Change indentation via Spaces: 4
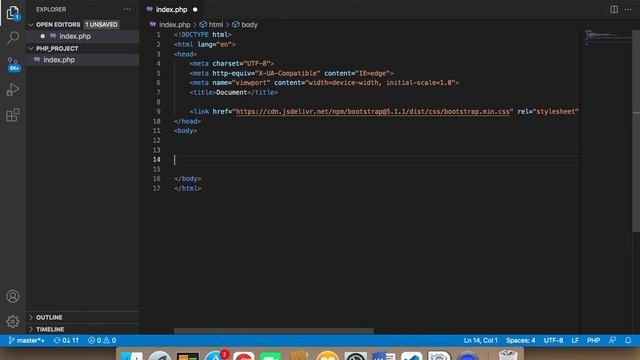 (x=520, y=340)
